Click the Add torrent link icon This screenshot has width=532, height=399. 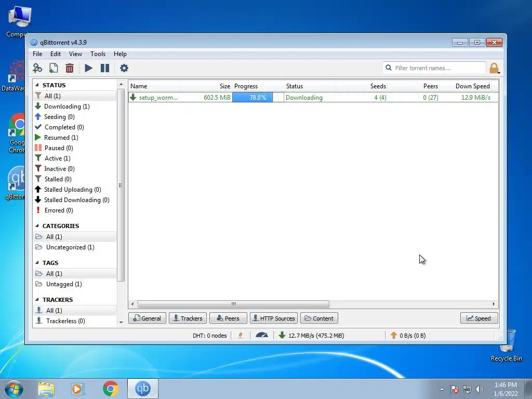tap(37, 68)
